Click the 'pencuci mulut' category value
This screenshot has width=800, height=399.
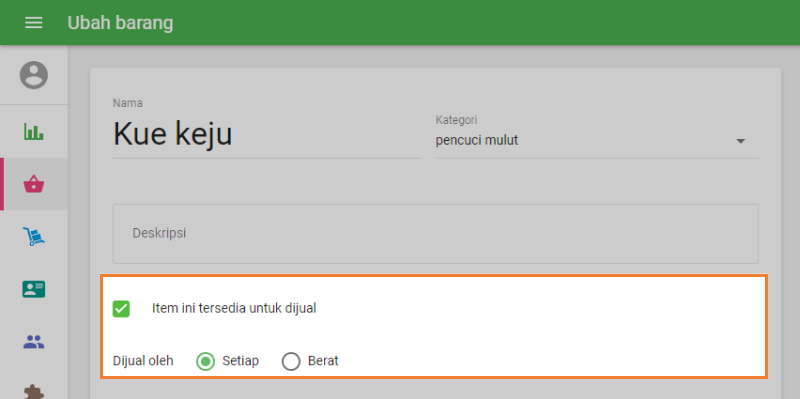(477, 140)
